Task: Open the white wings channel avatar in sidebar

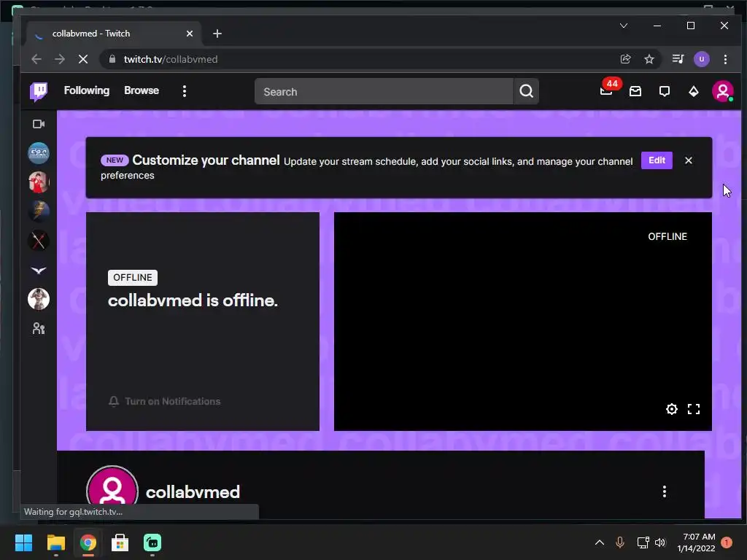Action: (39, 270)
